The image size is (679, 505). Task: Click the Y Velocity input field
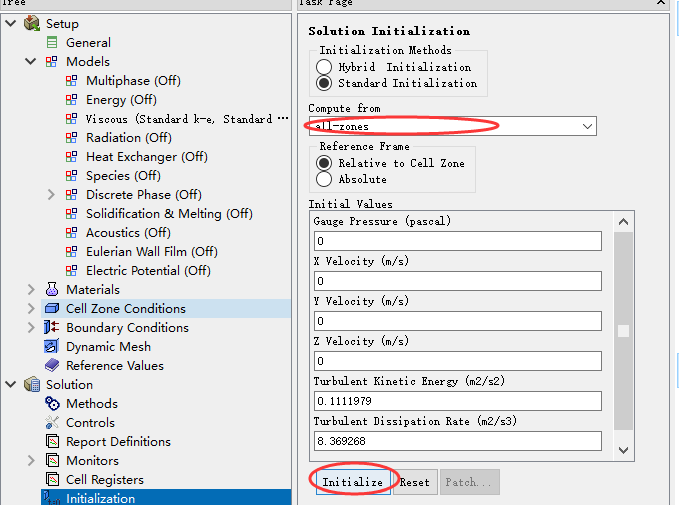(458, 321)
